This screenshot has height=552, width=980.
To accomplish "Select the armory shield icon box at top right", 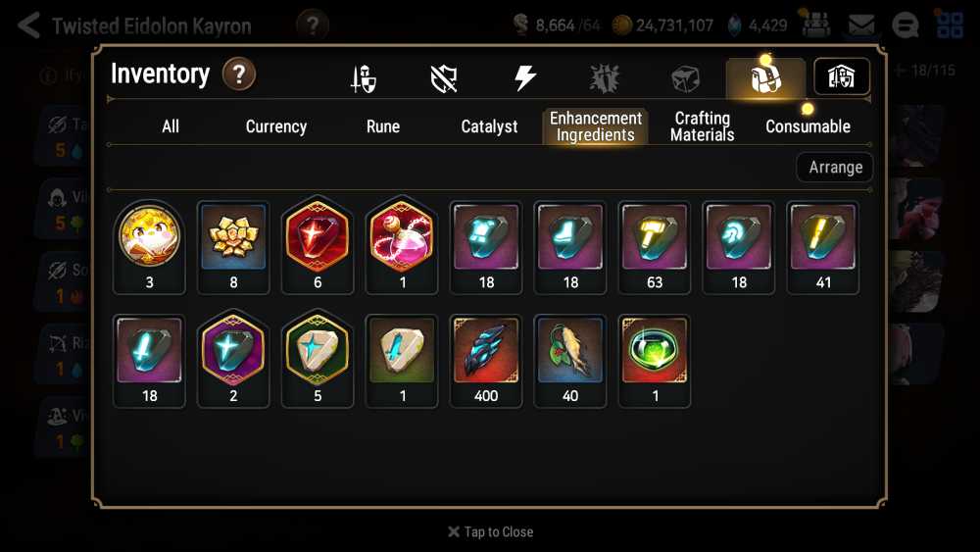I will coord(841,76).
